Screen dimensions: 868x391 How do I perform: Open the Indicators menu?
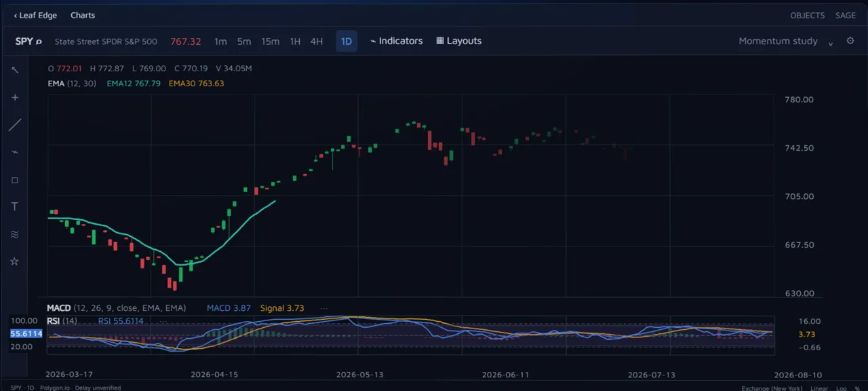pos(397,41)
